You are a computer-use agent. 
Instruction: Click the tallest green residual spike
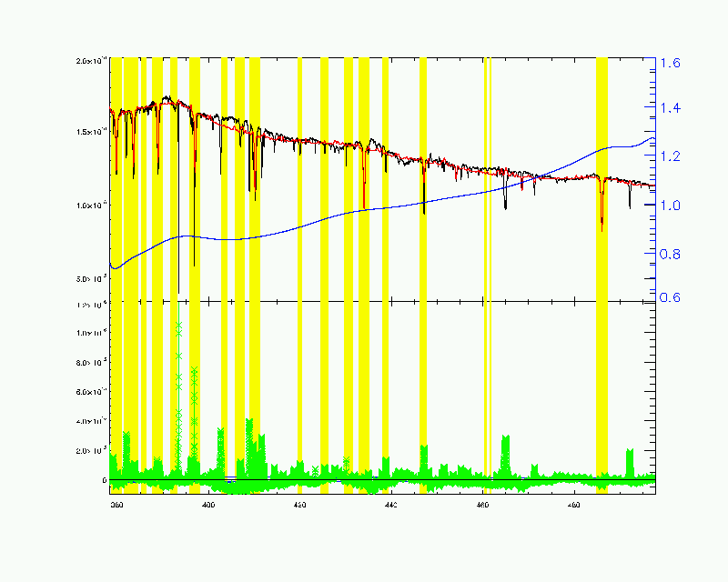coord(178,390)
